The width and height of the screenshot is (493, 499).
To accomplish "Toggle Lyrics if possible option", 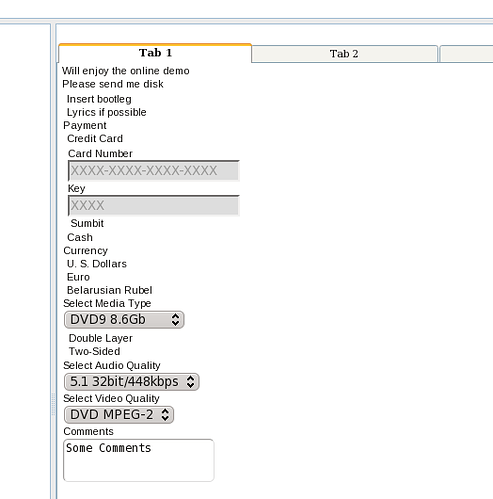I will (107, 112).
